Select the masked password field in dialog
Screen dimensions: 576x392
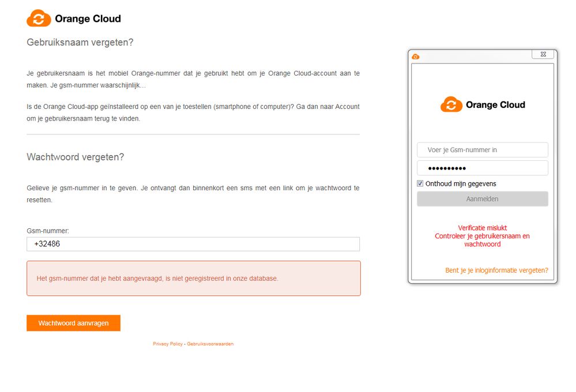pyautogui.click(x=483, y=168)
